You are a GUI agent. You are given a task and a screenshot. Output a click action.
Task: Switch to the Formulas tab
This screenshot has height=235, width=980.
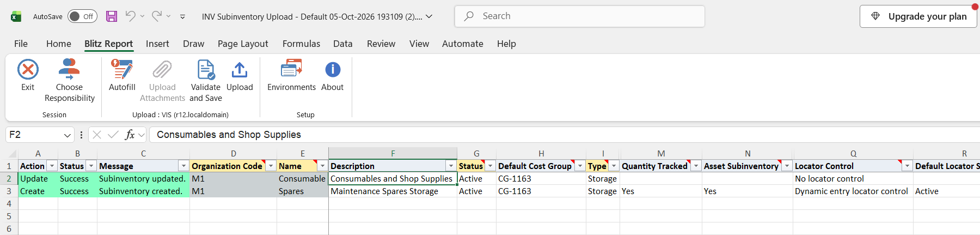301,44
